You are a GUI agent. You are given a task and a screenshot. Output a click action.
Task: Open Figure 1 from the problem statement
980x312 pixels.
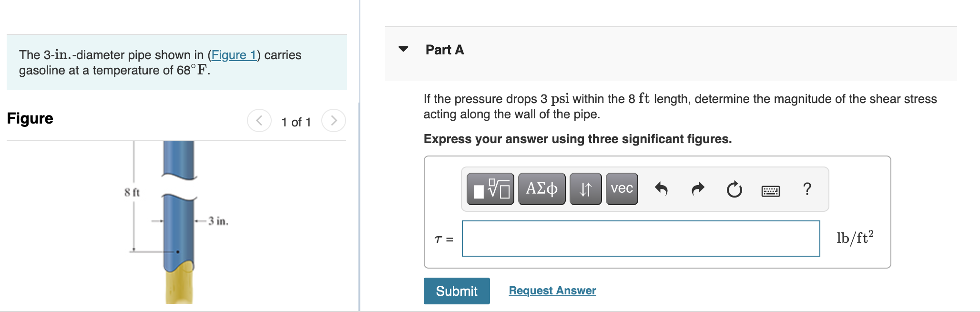(235, 55)
